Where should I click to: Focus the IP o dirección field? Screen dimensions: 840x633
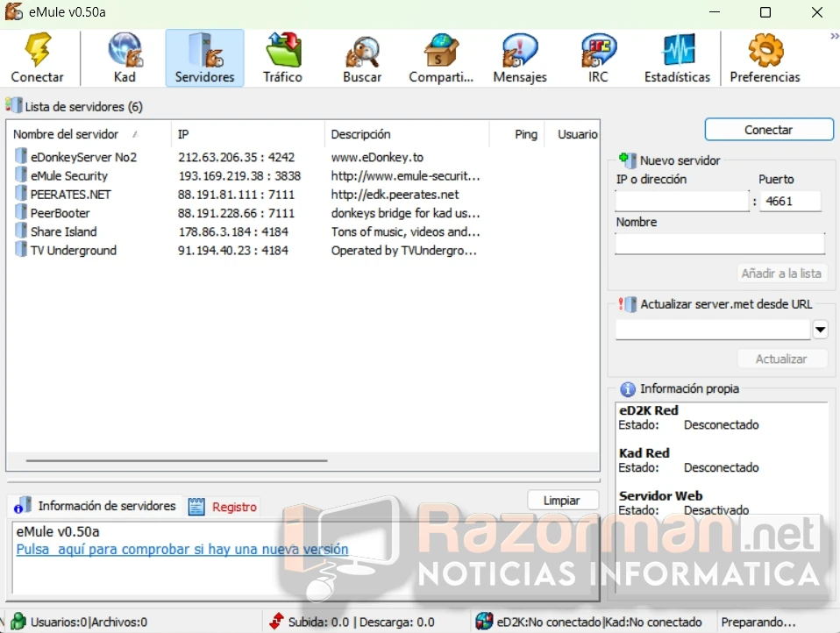click(x=682, y=201)
